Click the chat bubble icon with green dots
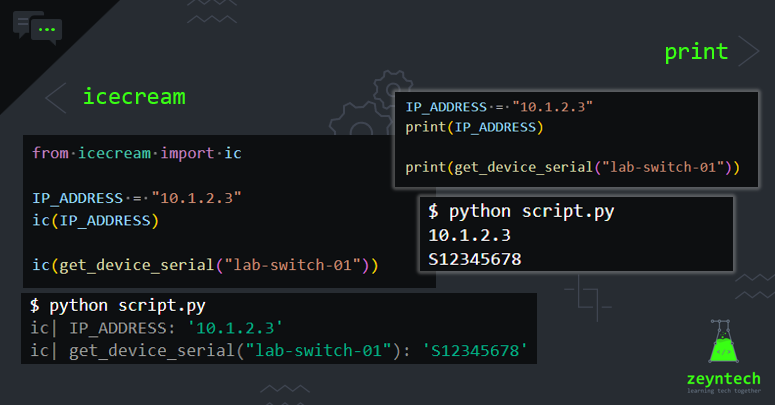 (x=38, y=28)
